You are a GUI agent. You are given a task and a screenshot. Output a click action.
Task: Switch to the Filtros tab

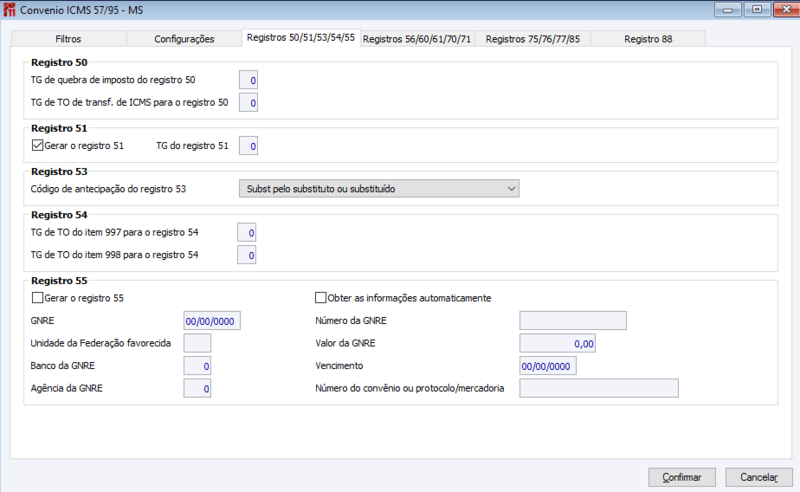(68, 39)
